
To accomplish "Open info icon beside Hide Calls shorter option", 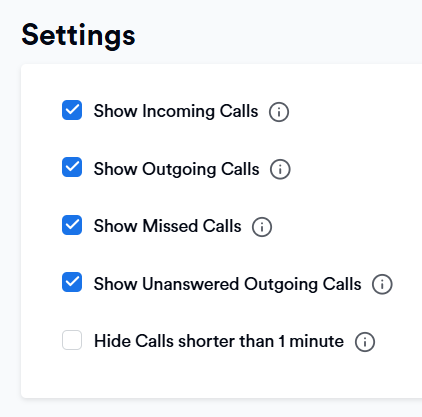I will tap(365, 342).
